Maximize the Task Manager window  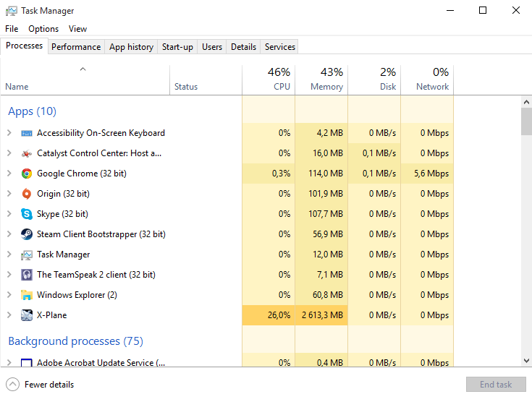point(483,11)
